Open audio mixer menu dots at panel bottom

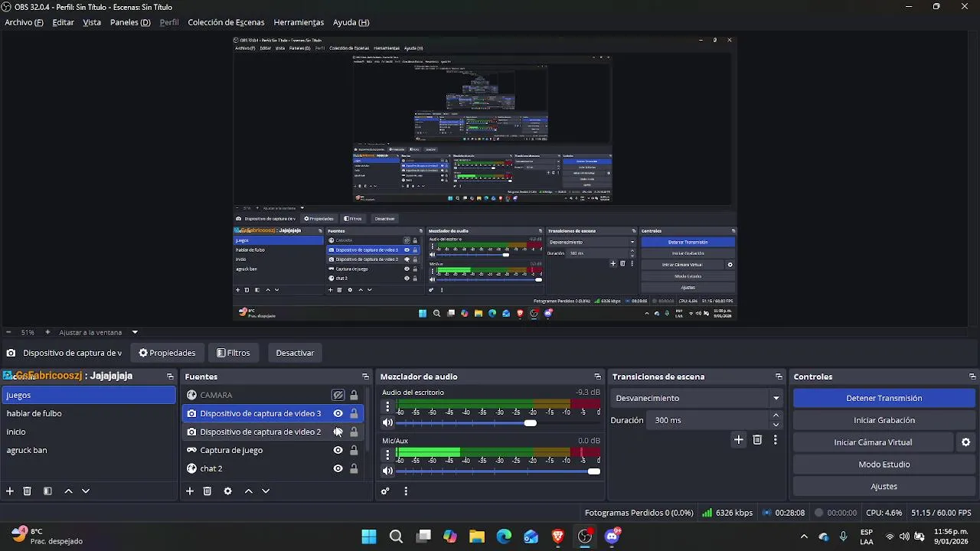(406, 491)
